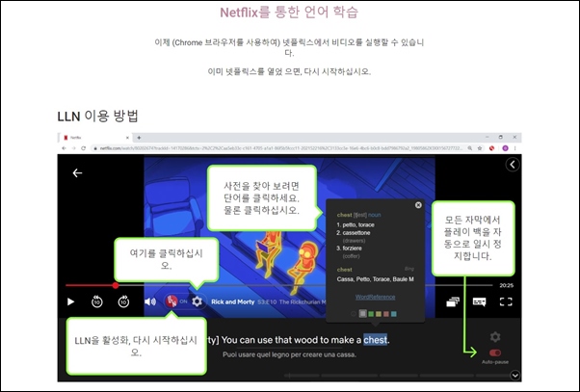The height and width of the screenshot is (392, 580).
Task: Skip forward 10 seconds in the video
Action: coord(123,301)
